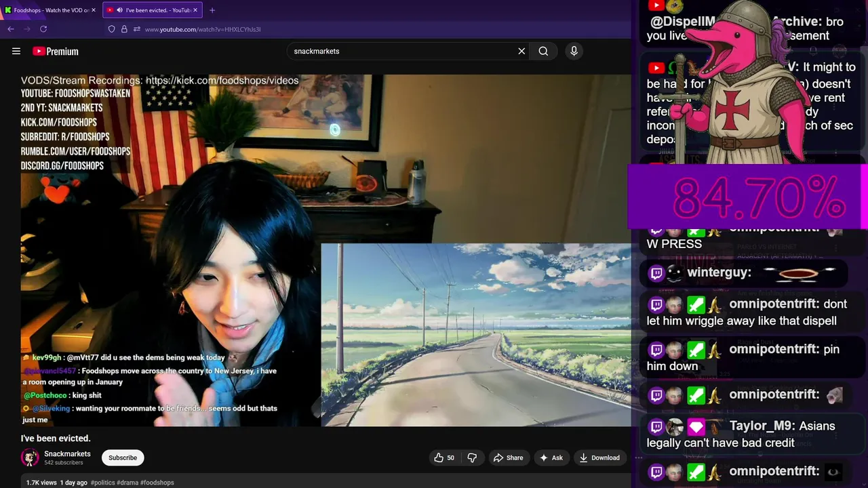The height and width of the screenshot is (488, 868).
Task: Close the I've been evicted tab
Action: pyautogui.click(x=195, y=10)
